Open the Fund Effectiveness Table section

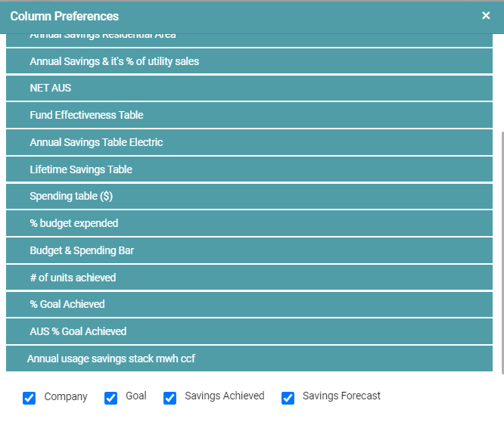(x=249, y=115)
